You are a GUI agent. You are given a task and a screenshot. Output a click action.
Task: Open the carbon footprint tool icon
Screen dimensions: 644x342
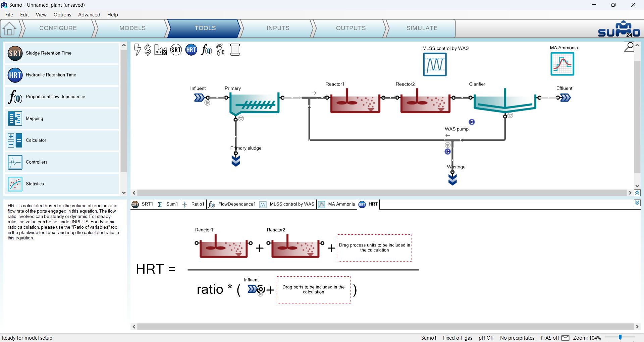tap(220, 50)
